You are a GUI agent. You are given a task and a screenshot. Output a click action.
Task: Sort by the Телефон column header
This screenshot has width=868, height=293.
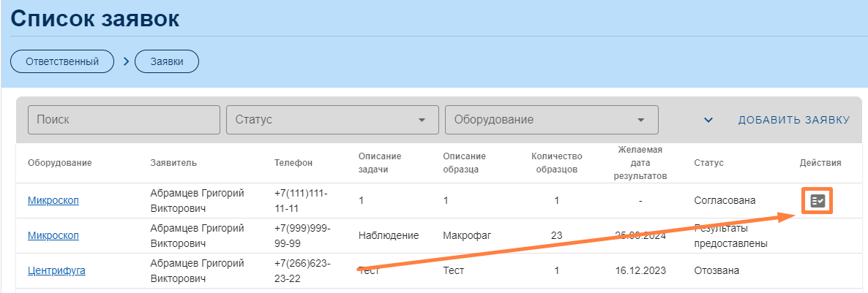click(x=293, y=162)
